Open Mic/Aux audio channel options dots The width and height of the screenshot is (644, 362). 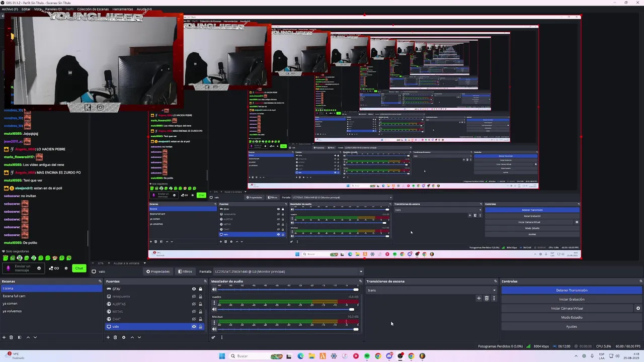(x=214, y=323)
